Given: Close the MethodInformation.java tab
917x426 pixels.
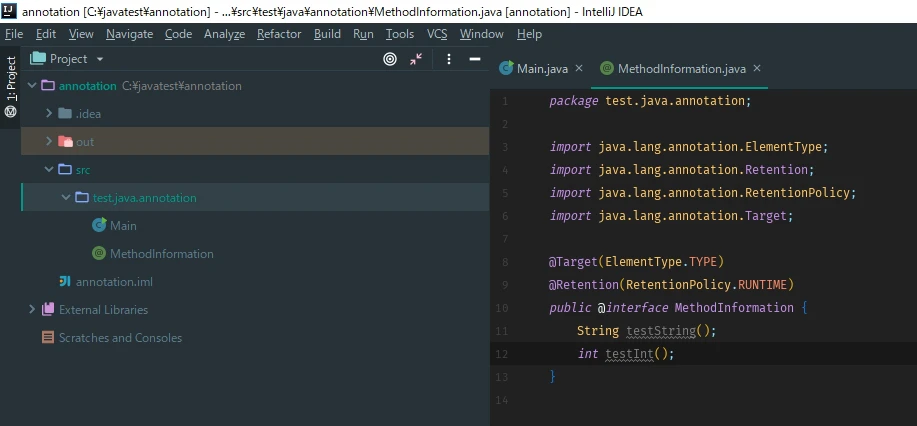Looking at the screenshot, I should (757, 68).
